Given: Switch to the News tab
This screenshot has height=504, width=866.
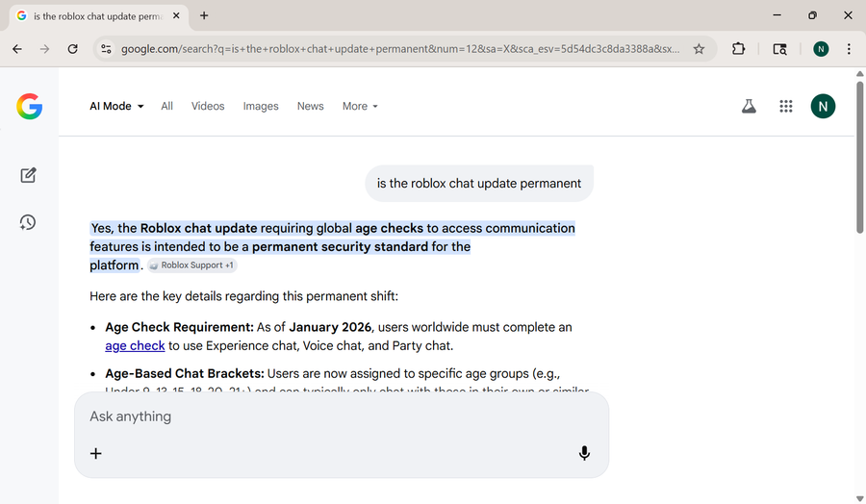Looking at the screenshot, I should 310,107.
